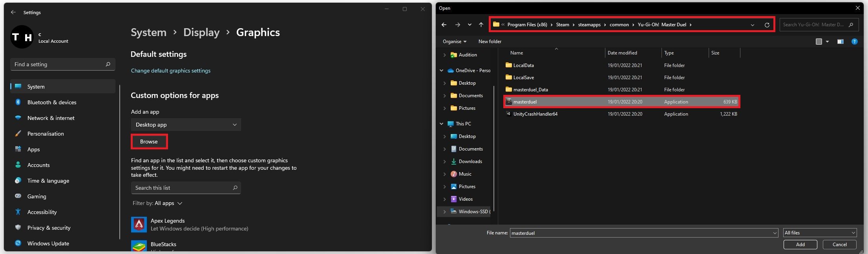Open the recent locations chevron

point(470,25)
